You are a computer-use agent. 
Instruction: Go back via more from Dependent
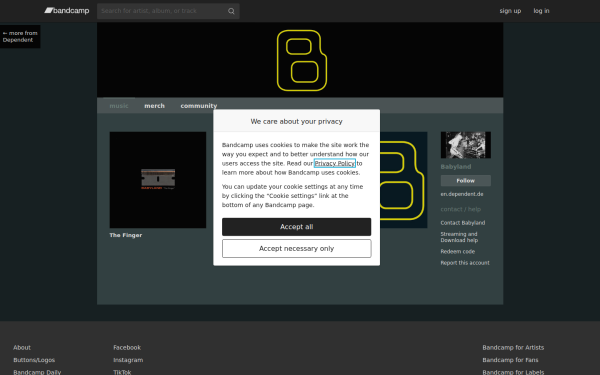(20, 36)
